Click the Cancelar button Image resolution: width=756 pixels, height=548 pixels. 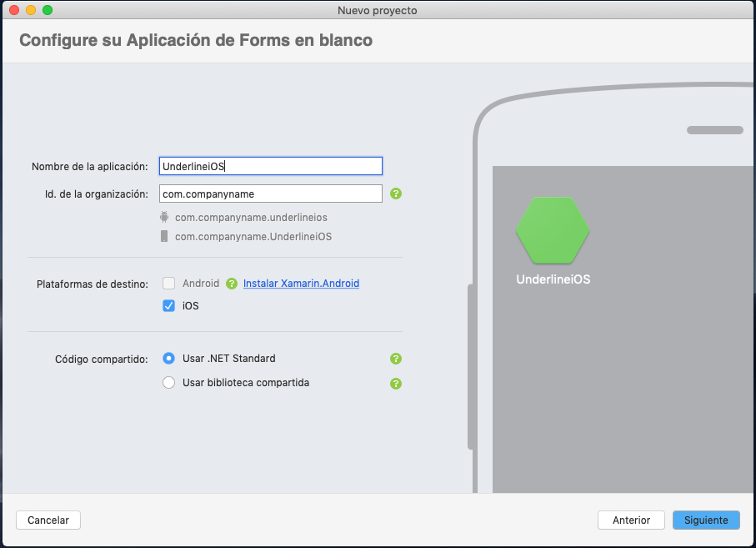pos(48,520)
